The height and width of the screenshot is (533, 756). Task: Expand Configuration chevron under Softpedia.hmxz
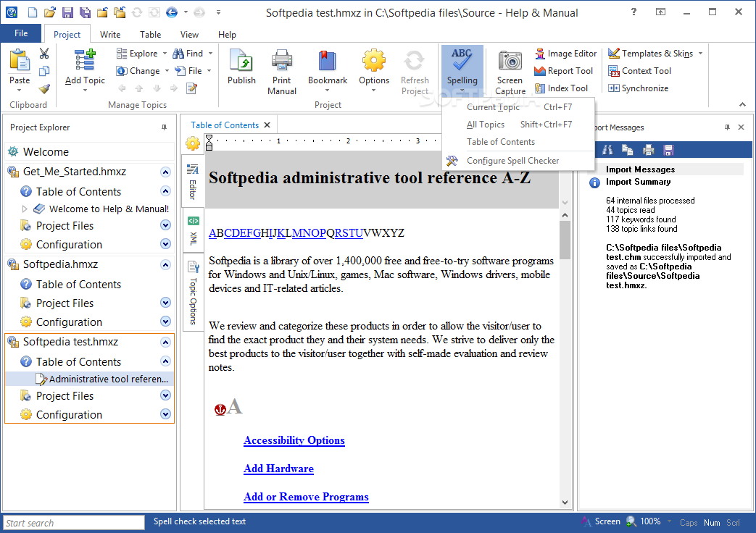[165, 322]
